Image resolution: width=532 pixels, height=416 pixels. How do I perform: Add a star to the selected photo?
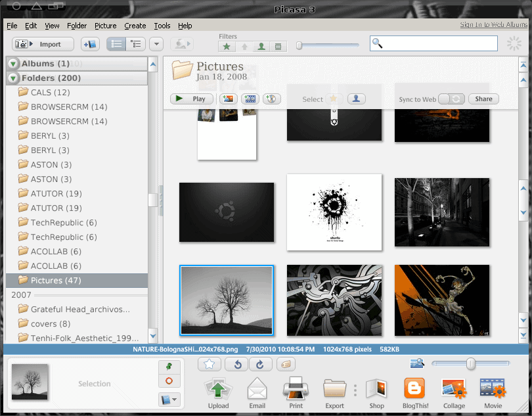pos(210,364)
